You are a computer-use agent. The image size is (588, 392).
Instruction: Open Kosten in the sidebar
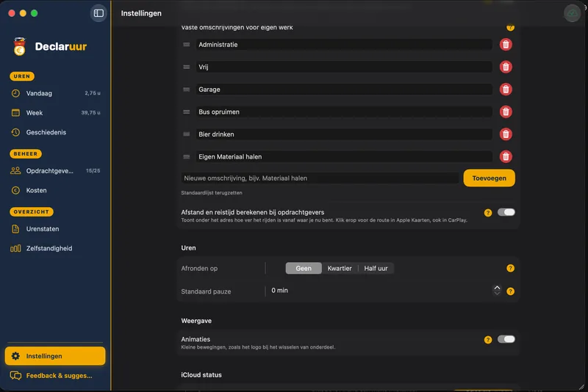[55, 190]
